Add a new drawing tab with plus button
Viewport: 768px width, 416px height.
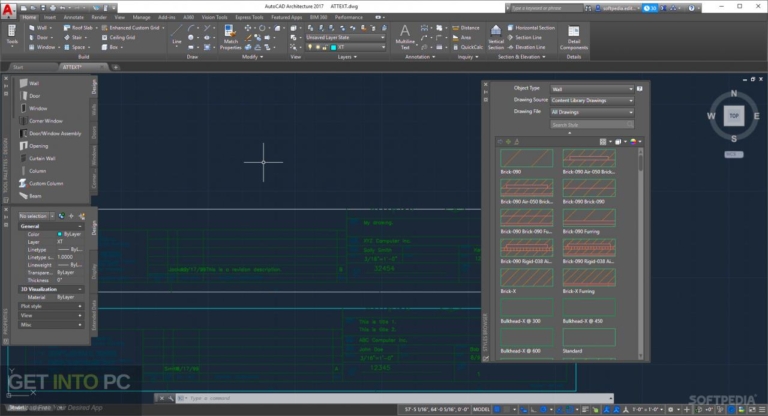pos(116,67)
